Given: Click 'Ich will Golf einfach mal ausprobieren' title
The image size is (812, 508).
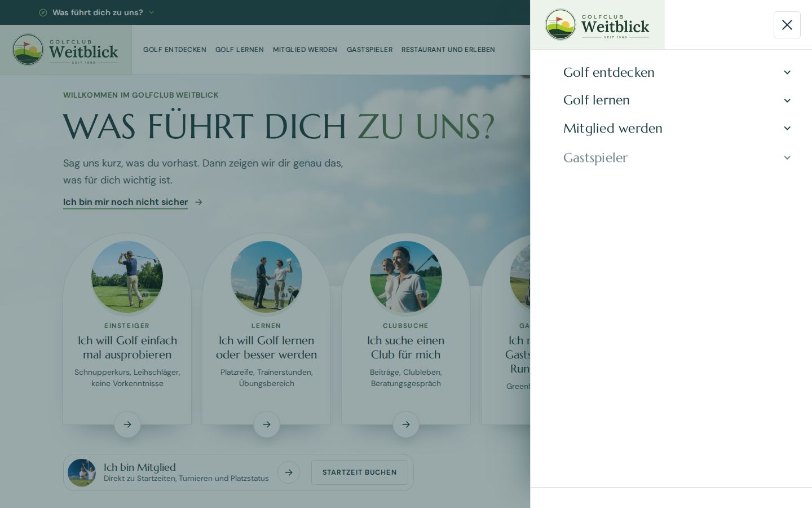Looking at the screenshot, I should 127,348.
